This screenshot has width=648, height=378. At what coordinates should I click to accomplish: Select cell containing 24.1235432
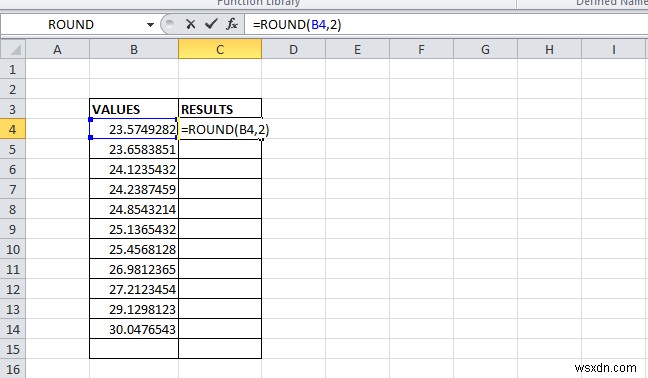click(134, 169)
